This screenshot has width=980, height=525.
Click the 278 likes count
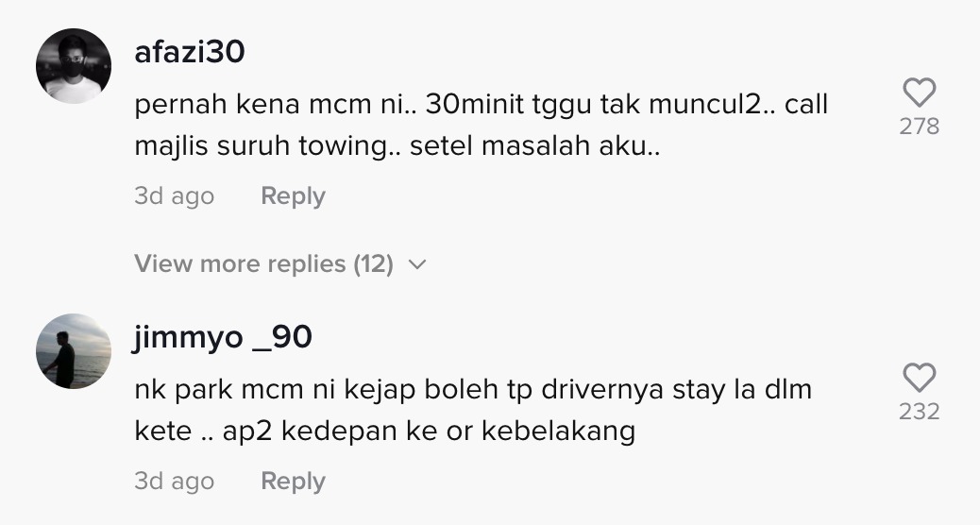[920, 127]
